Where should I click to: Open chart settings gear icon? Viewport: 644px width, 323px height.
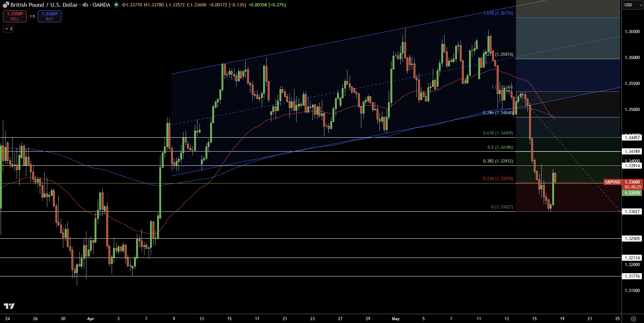(x=633, y=319)
